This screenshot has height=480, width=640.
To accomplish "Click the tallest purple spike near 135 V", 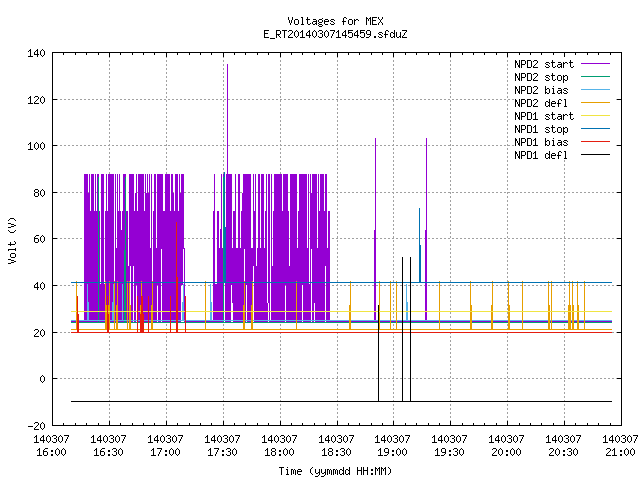I will (x=227, y=118).
